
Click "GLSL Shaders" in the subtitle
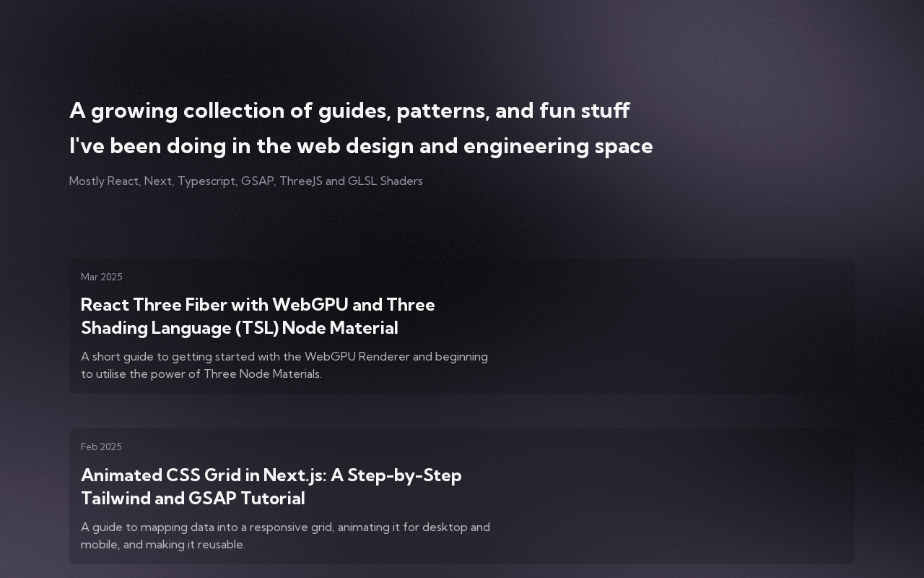point(385,181)
